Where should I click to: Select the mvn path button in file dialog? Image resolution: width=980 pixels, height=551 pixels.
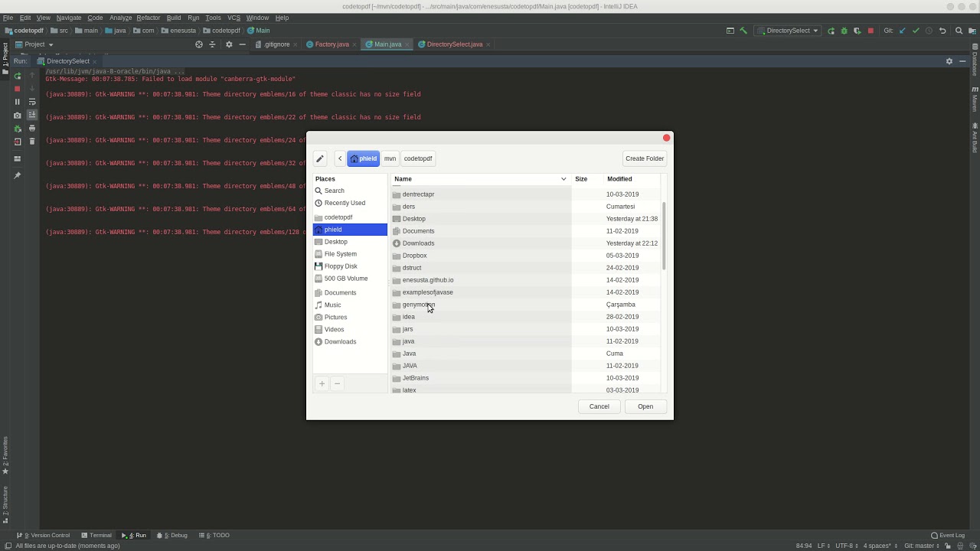coord(390,158)
